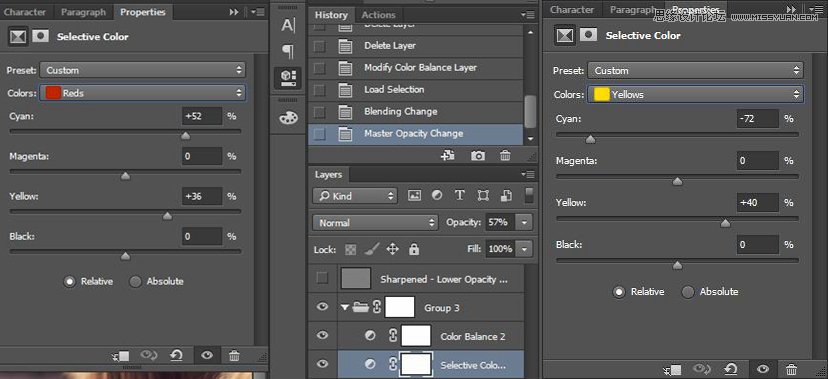Viewport: 828px width, 379px height.
Task: Delete current state with History trash icon
Action: (x=505, y=156)
